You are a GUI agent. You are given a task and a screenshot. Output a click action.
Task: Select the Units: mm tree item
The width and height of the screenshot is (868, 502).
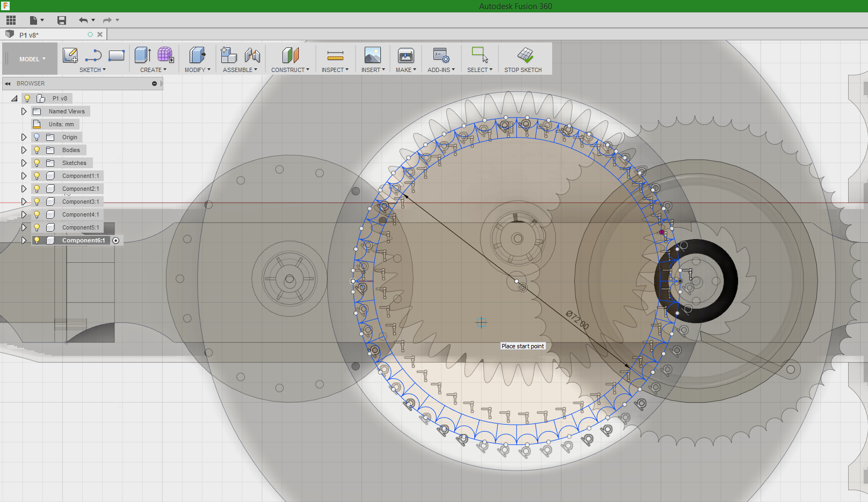tap(61, 124)
